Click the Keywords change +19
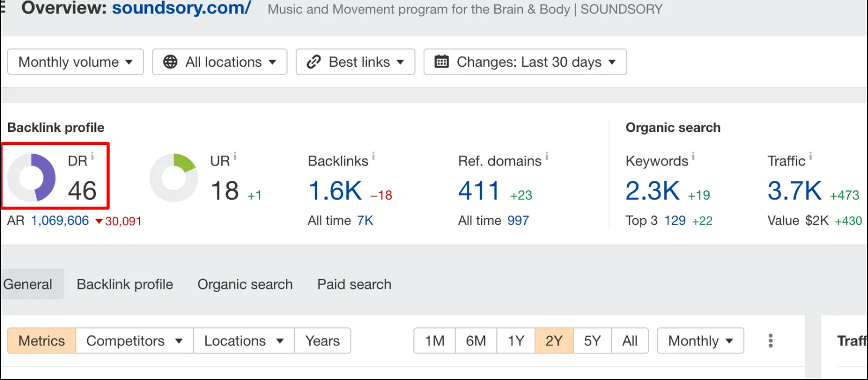Image resolution: width=868 pixels, height=380 pixels. [x=699, y=195]
